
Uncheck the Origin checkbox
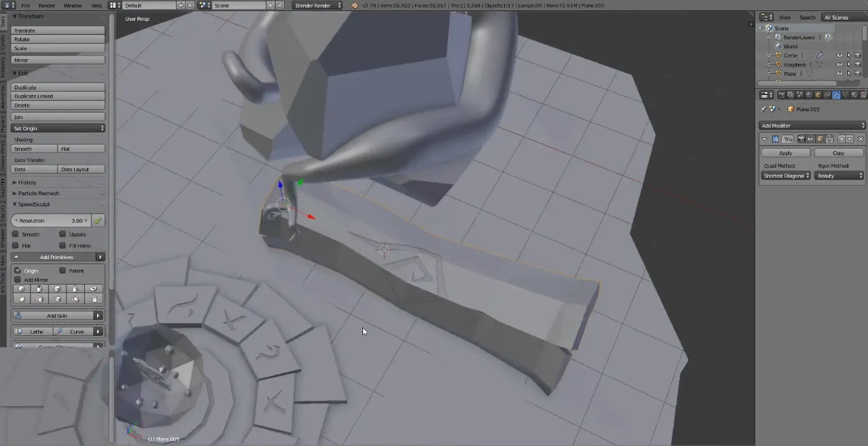pos(18,270)
